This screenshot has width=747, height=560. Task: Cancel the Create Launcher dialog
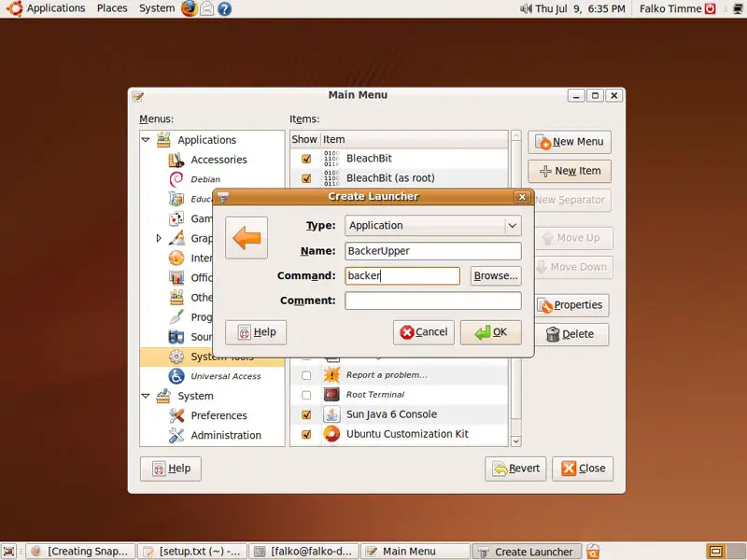point(424,332)
